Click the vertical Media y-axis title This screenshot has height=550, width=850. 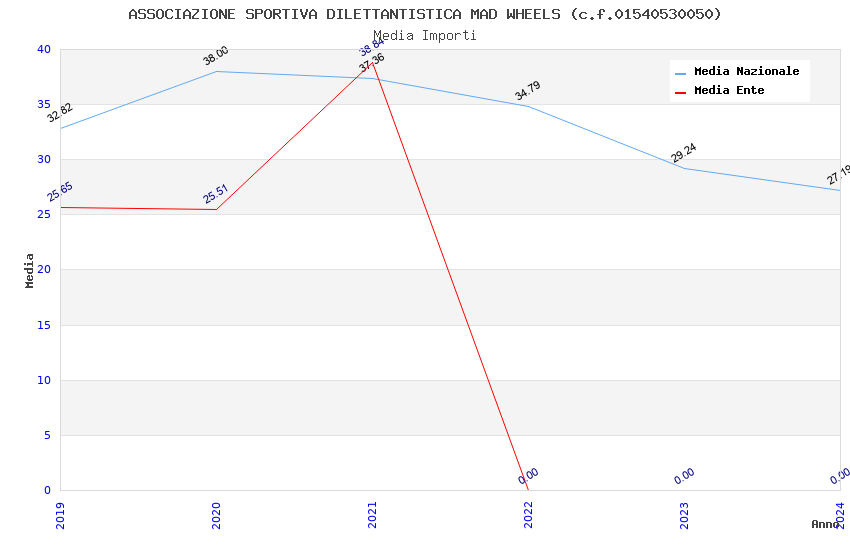point(30,270)
